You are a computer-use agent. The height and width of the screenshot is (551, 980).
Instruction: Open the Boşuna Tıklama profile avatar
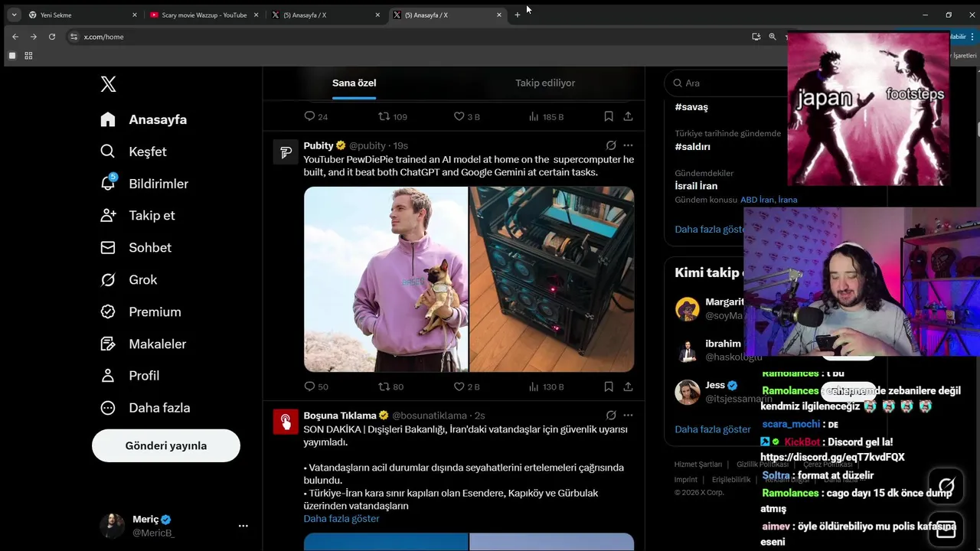pos(286,422)
